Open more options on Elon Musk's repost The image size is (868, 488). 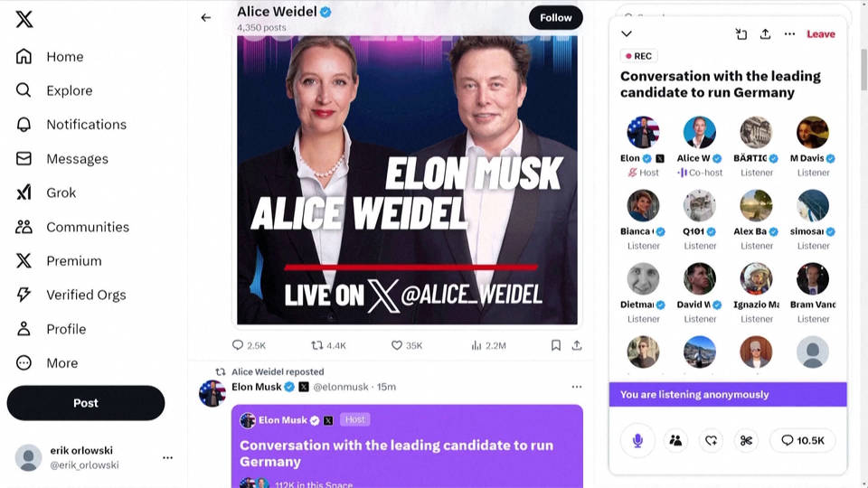click(x=577, y=387)
